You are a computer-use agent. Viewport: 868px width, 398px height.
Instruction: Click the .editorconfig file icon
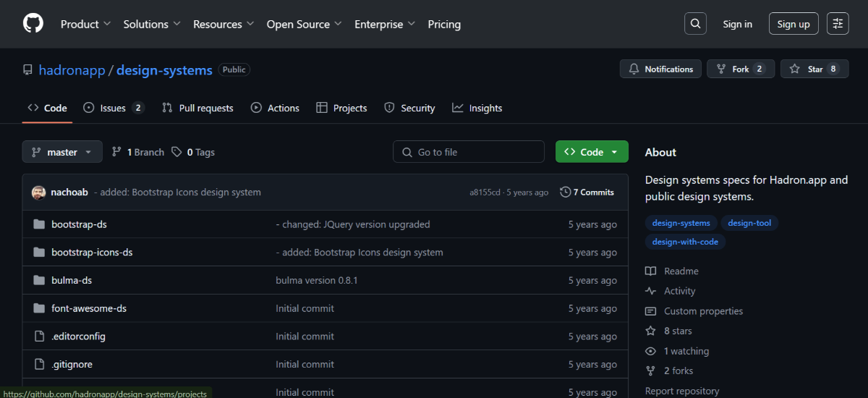[39, 336]
